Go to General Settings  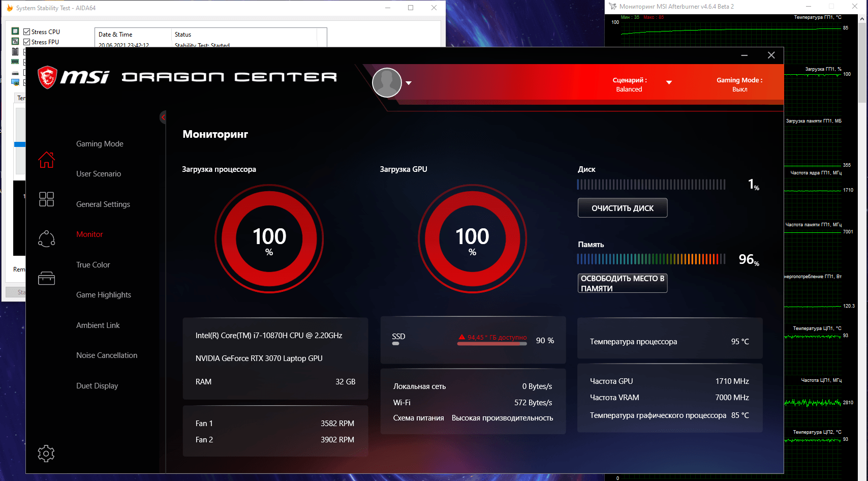click(103, 204)
